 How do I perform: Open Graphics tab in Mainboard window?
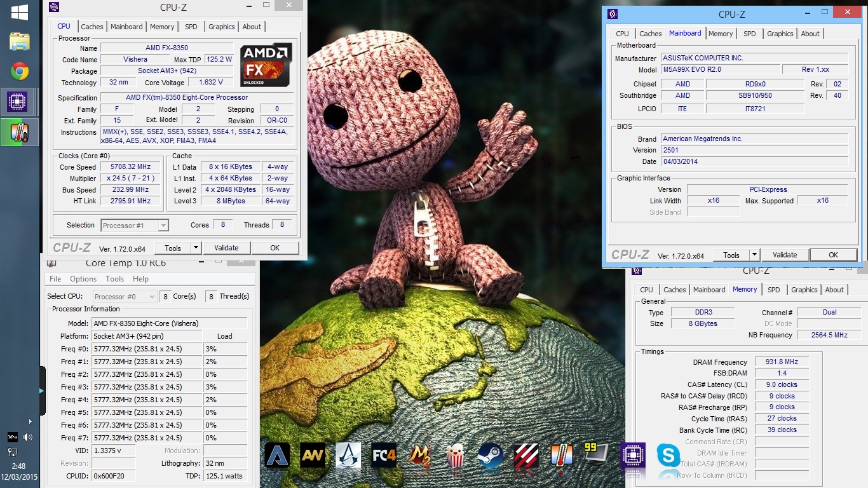(780, 34)
